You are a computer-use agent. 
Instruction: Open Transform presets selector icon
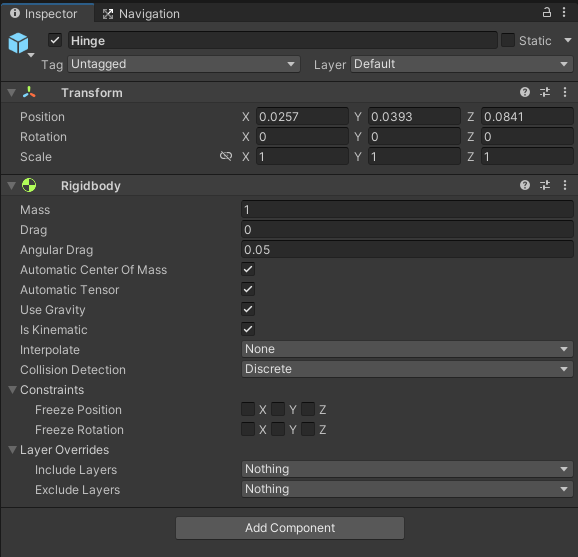pos(545,92)
